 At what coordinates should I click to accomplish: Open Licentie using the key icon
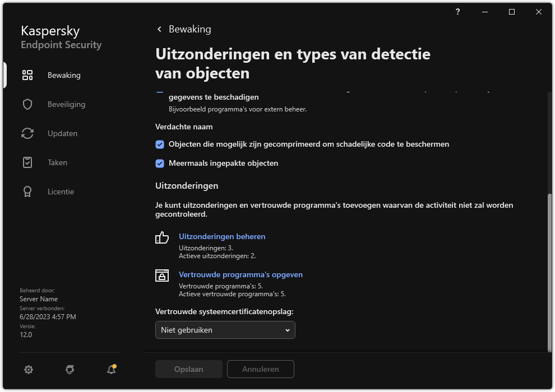(27, 191)
